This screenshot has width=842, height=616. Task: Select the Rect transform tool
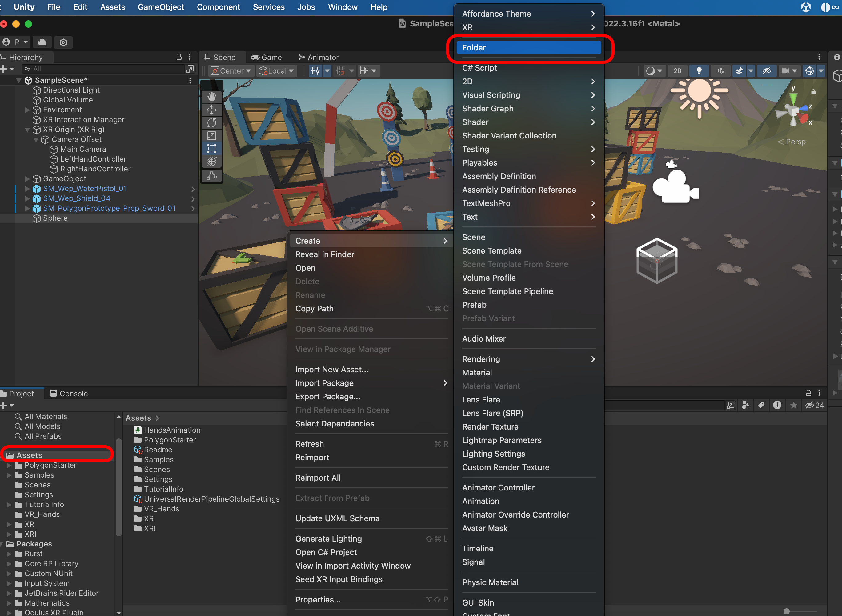[x=211, y=149]
